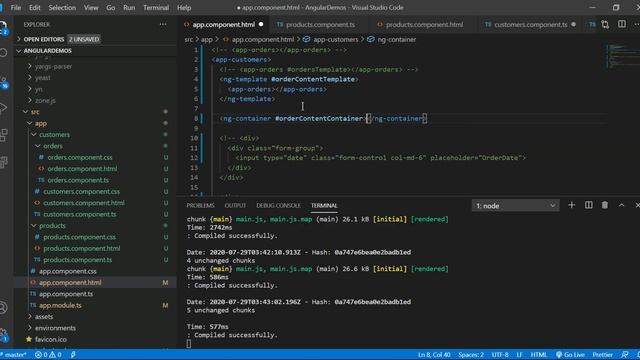
Task: Click 2 UNSAVED badge in Open Editors
Action: point(84,39)
